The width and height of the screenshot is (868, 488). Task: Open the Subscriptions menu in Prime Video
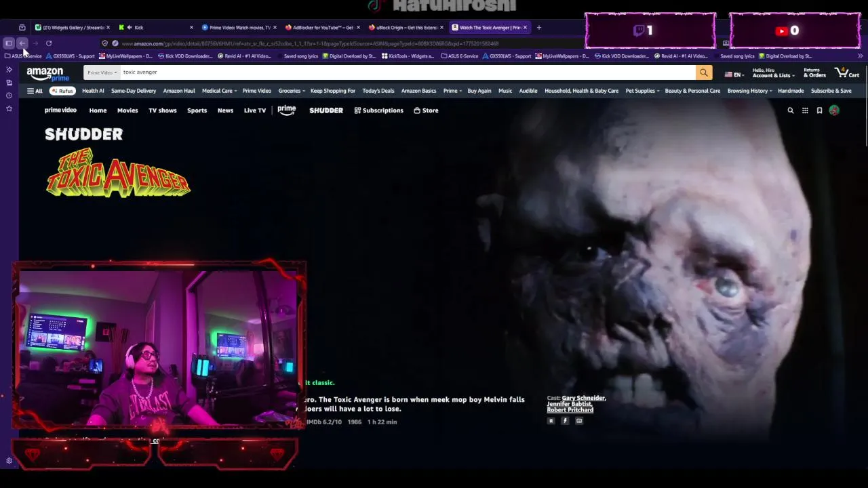[378, 110]
